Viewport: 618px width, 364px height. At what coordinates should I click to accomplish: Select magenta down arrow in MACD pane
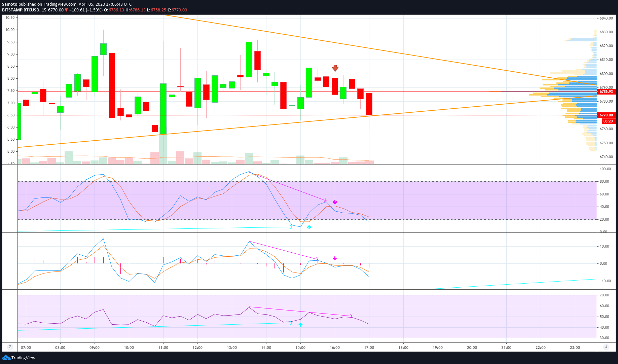pyautogui.click(x=335, y=258)
